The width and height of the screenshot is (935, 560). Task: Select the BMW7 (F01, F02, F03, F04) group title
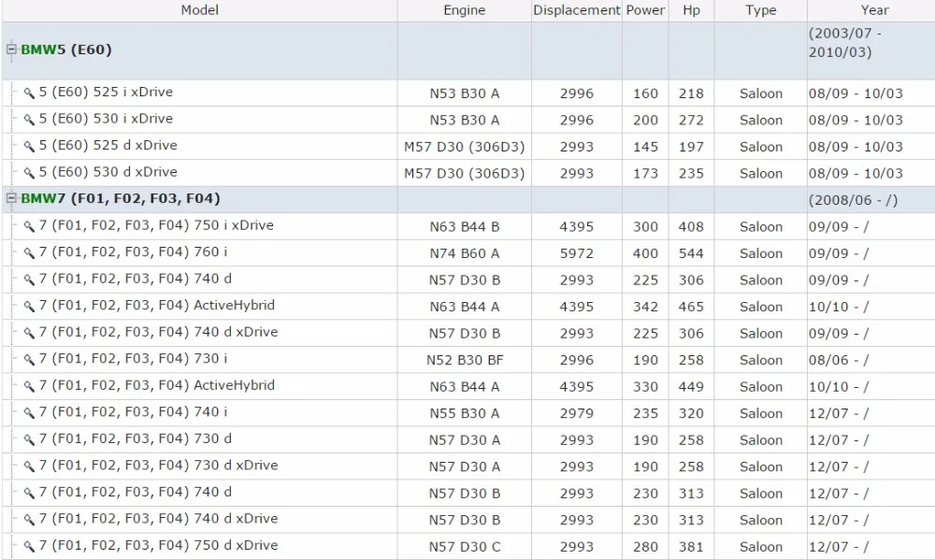(121, 198)
